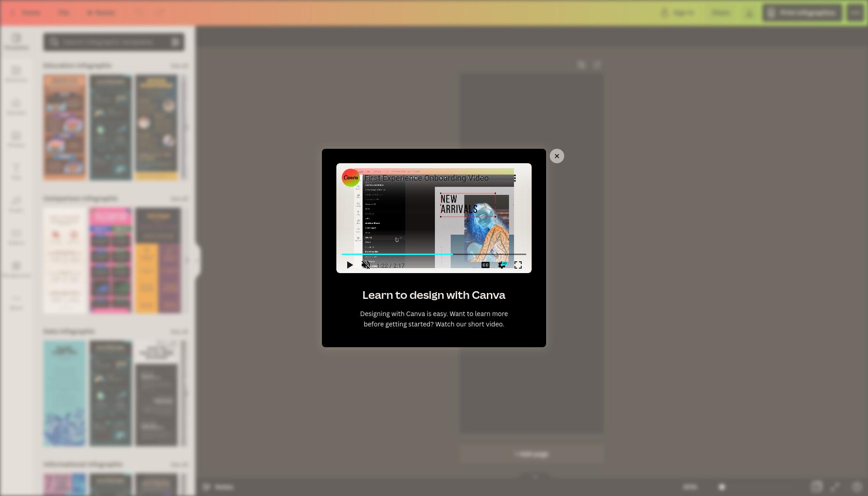The width and height of the screenshot is (868, 496).
Task: Expand the pages drawer chevron
Action: pyautogui.click(x=535, y=477)
